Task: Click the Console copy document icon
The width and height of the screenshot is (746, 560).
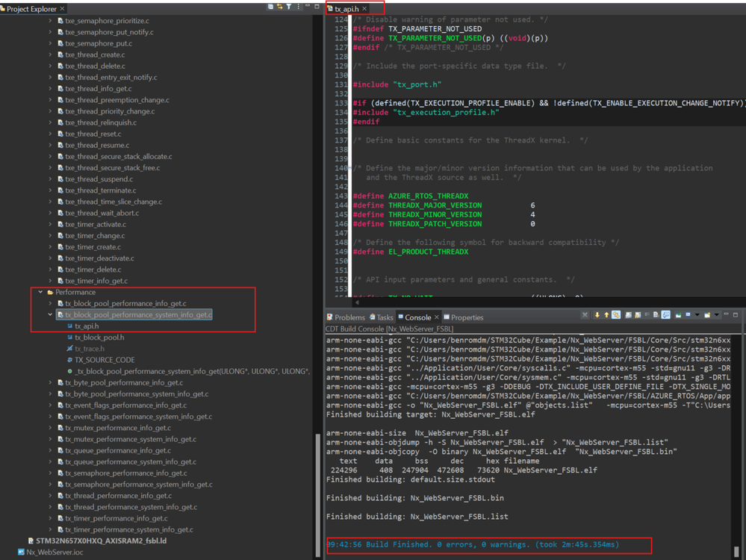Action: click(656, 315)
